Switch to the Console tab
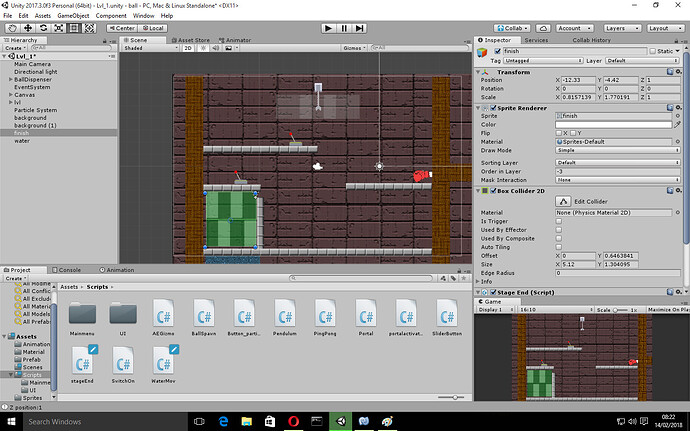690x431 pixels. (68, 270)
